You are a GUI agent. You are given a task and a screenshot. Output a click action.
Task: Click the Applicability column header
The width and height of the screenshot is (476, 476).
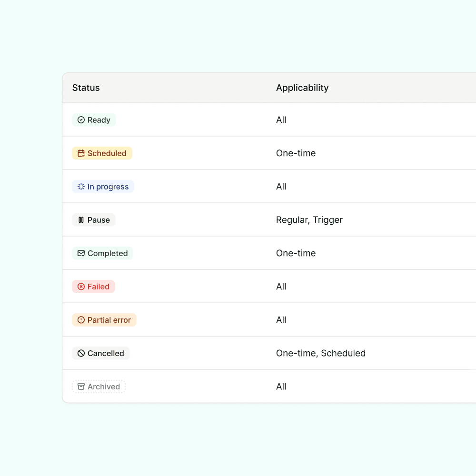[302, 88]
